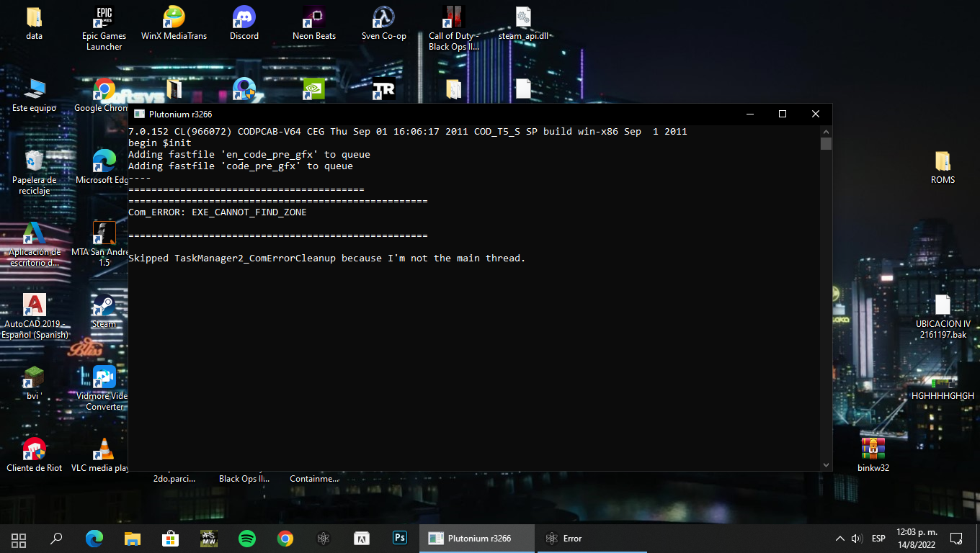Open AutoCAD 2019 Español desktop shortcut
The width and height of the screenshot is (980, 553).
coord(34,316)
